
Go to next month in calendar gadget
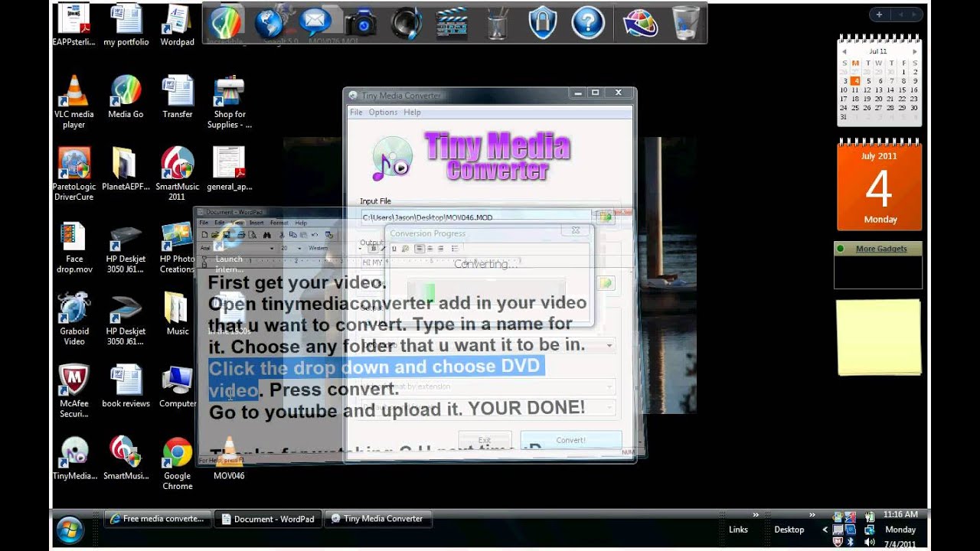coord(914,51)
